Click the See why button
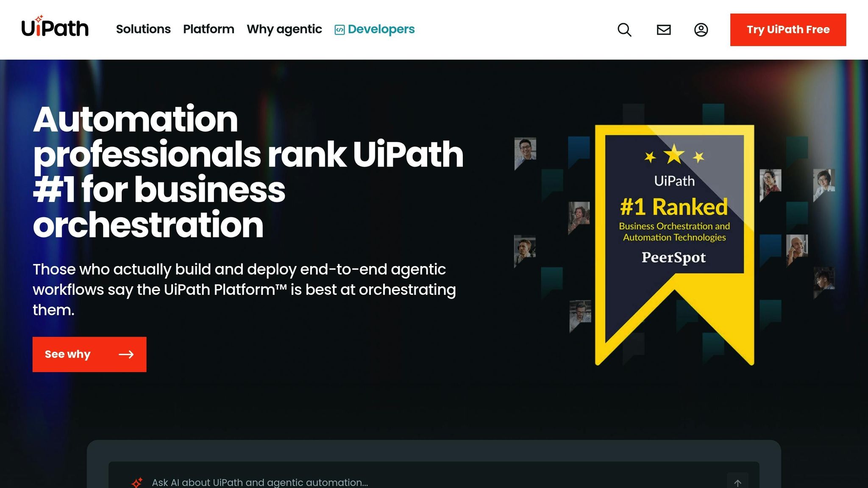This screenshot has width=868, height=488. point(89,354)
